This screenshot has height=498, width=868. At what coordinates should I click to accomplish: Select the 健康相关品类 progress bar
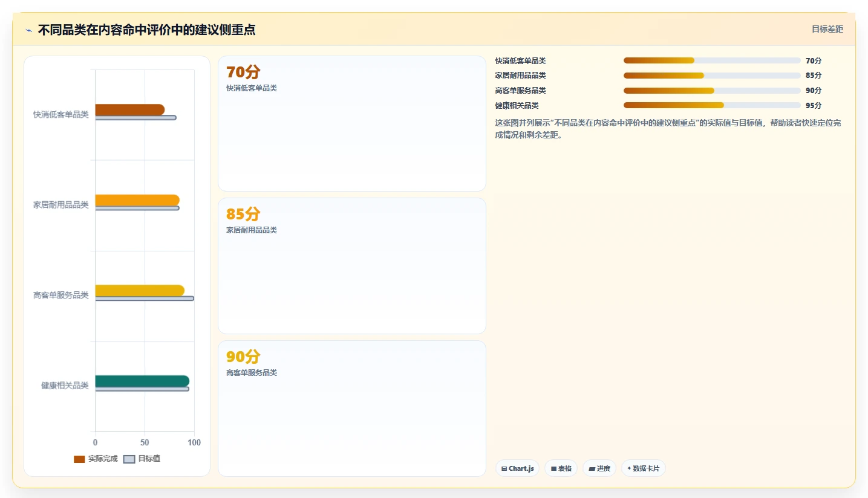[712, 105]
